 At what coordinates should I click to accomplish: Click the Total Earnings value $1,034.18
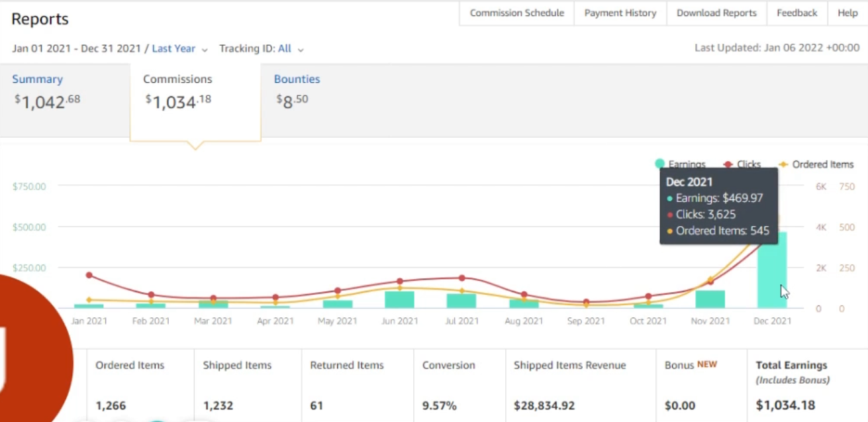[x=785, y=405]
